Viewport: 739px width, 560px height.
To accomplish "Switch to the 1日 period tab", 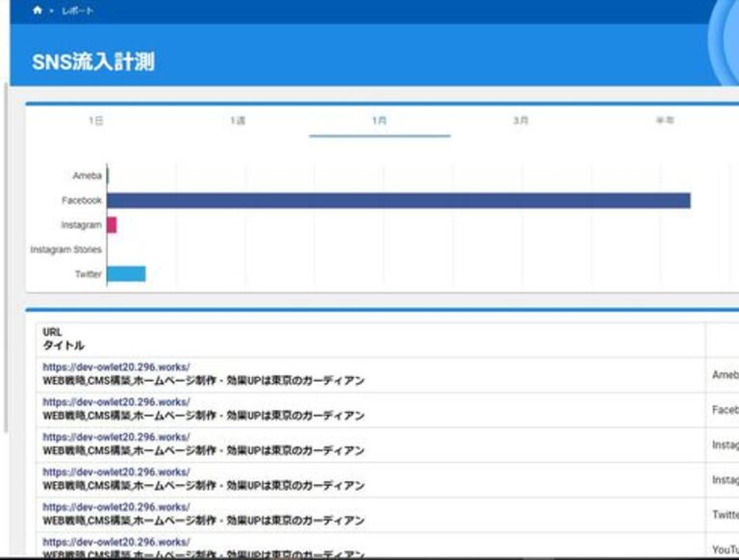I will pyautogui.click(x=96, y=121).
